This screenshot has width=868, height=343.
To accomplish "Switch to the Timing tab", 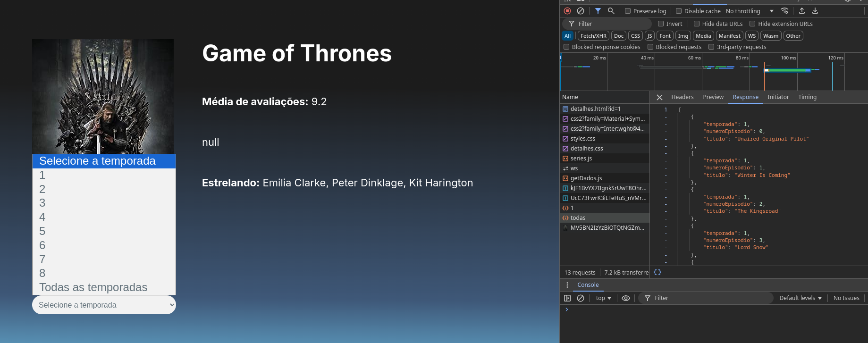I will pos(807,97).
